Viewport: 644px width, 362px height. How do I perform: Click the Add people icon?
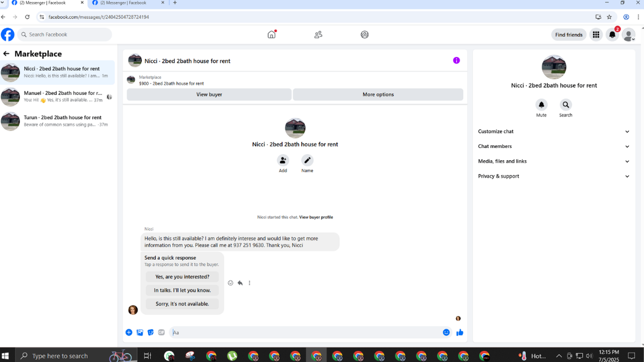tap(283, 160)
